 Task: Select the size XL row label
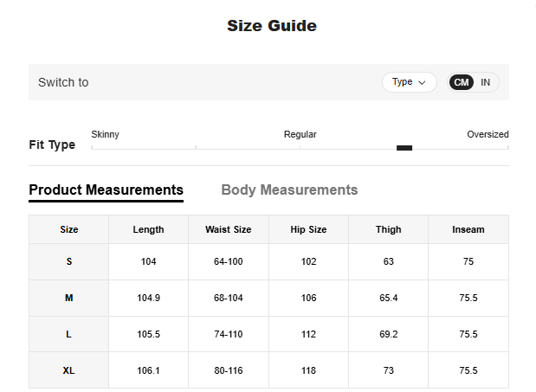69,370
